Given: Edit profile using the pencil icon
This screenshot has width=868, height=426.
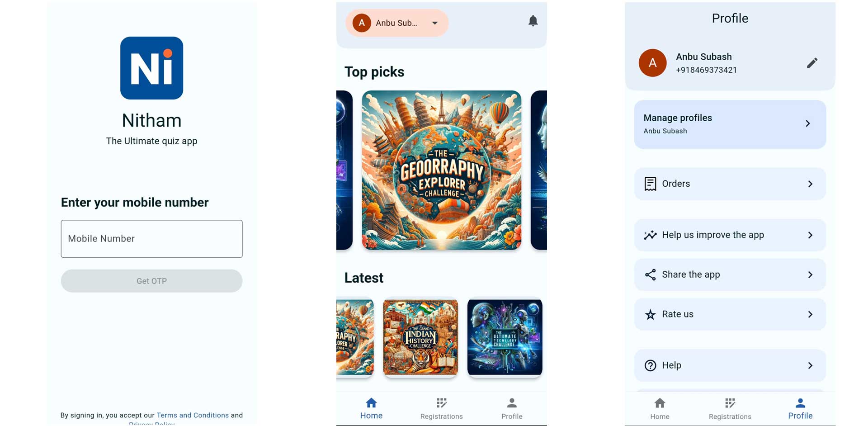Looking at the screenshot, I should 812,63.
